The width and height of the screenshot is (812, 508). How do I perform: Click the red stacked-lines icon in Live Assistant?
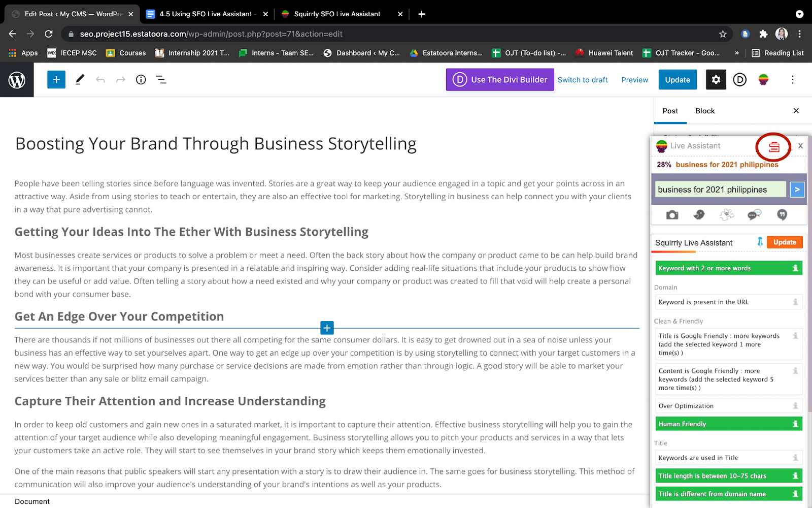774,147
